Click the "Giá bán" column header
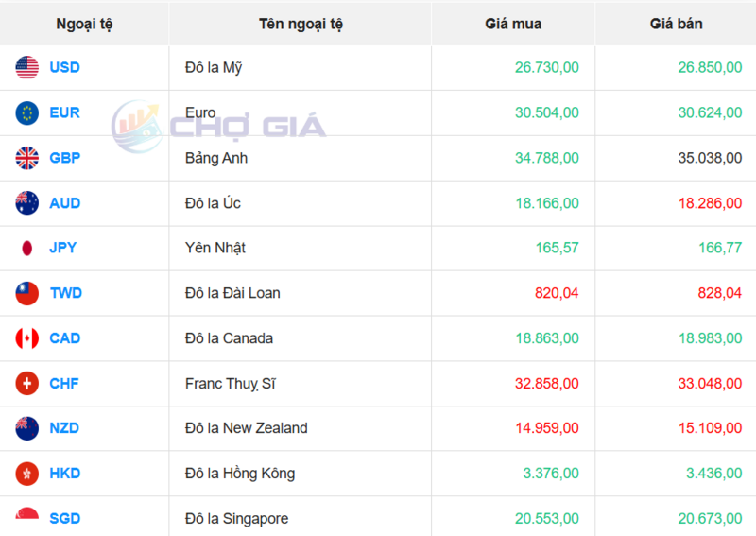Screen dimensions: 756x536 pos(676,24)
